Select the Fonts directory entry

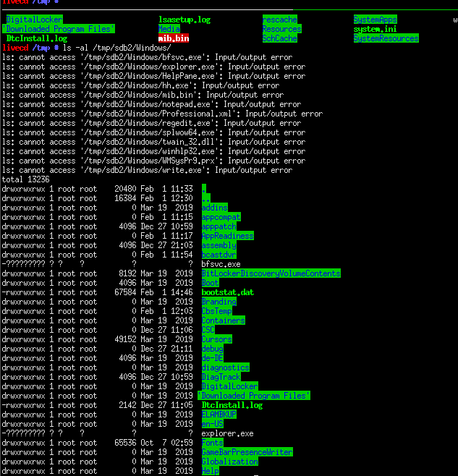click(x=213, y=443)
